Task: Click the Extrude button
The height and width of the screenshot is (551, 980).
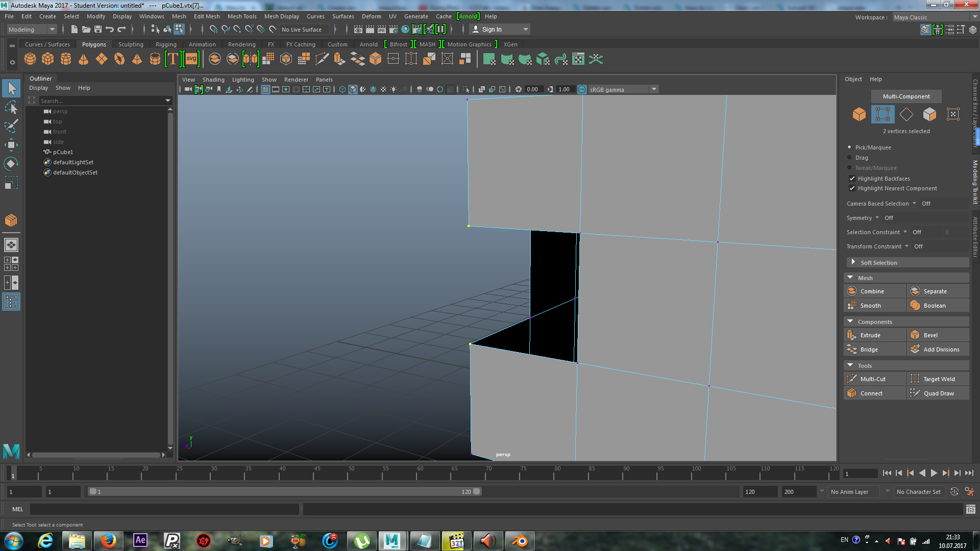Action: point(875,335)
